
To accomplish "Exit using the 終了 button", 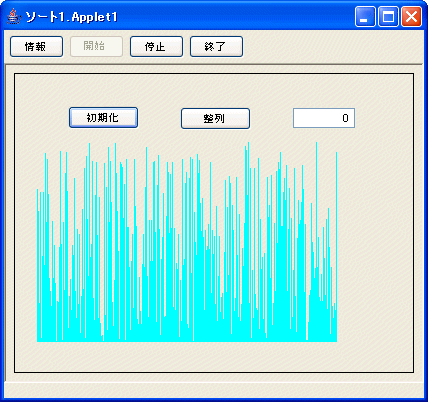I will click(x=216, y=47).
